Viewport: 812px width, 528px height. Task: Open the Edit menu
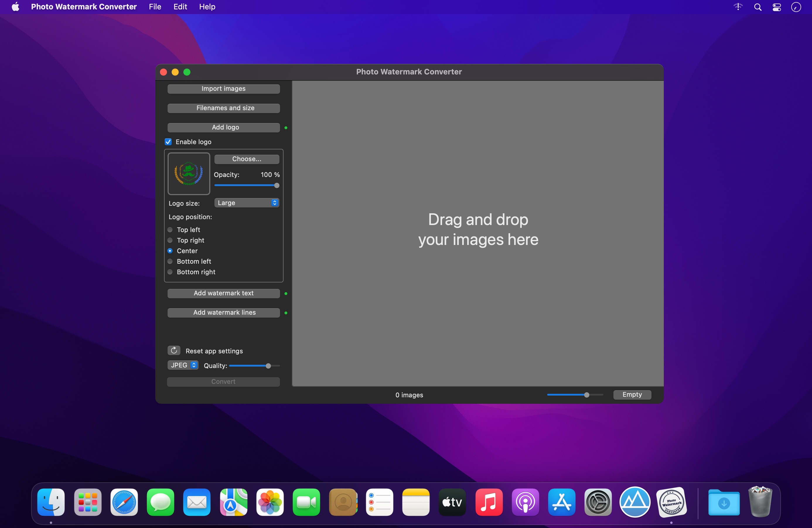pos(180,7)
